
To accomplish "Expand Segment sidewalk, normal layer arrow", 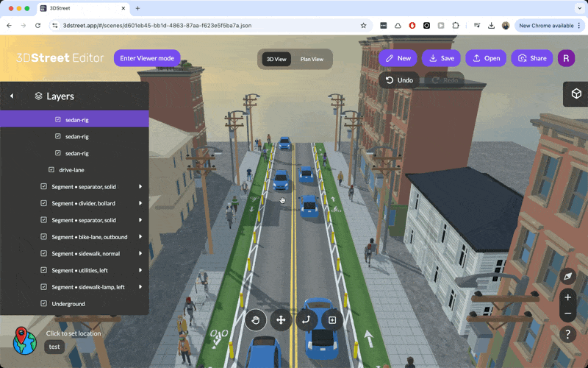I will (140, 254).
